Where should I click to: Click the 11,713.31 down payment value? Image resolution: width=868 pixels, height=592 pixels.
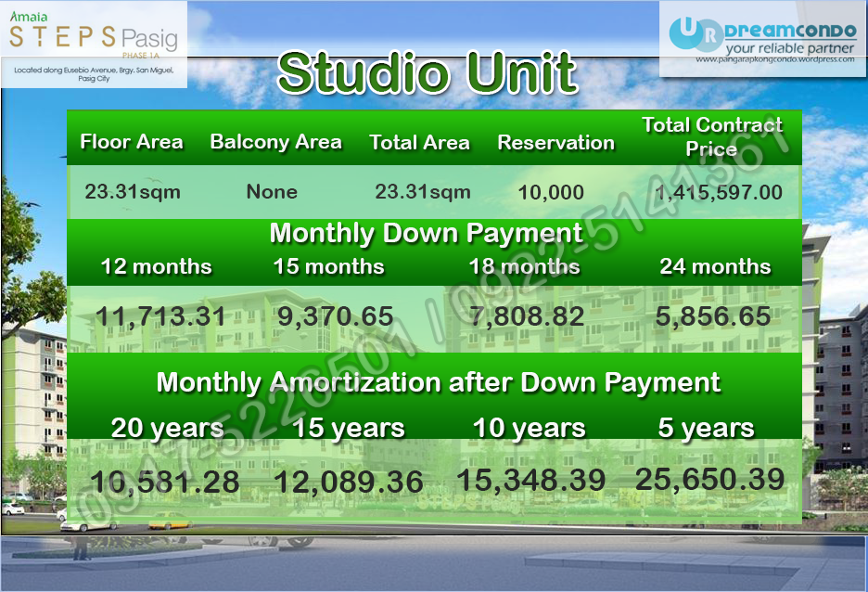click(x=160, y=316)
